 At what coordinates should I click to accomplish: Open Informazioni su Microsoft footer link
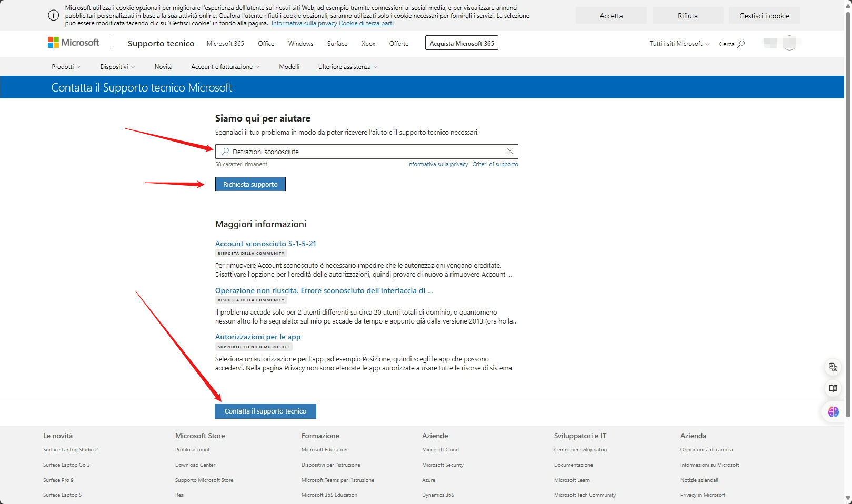click(710, 465)
